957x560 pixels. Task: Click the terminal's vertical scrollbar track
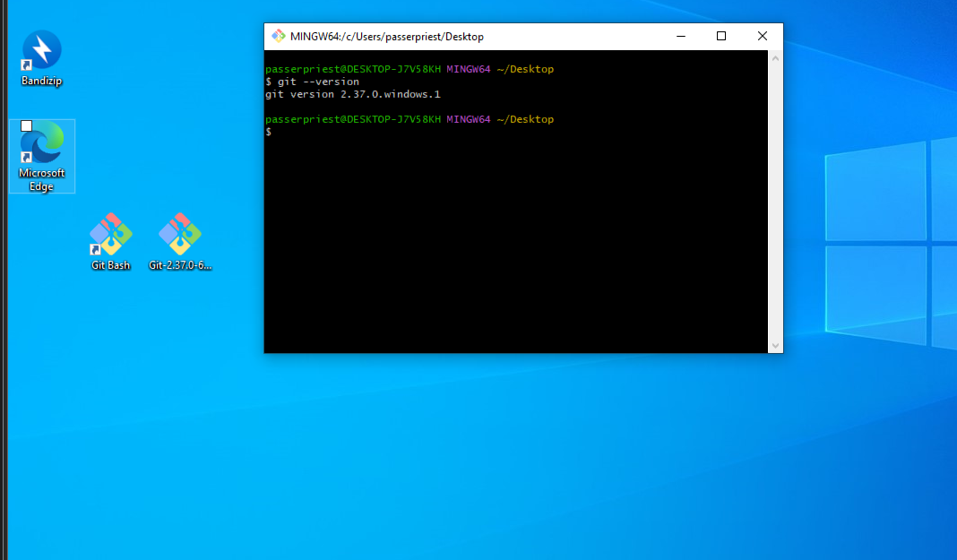coord(775,202)
